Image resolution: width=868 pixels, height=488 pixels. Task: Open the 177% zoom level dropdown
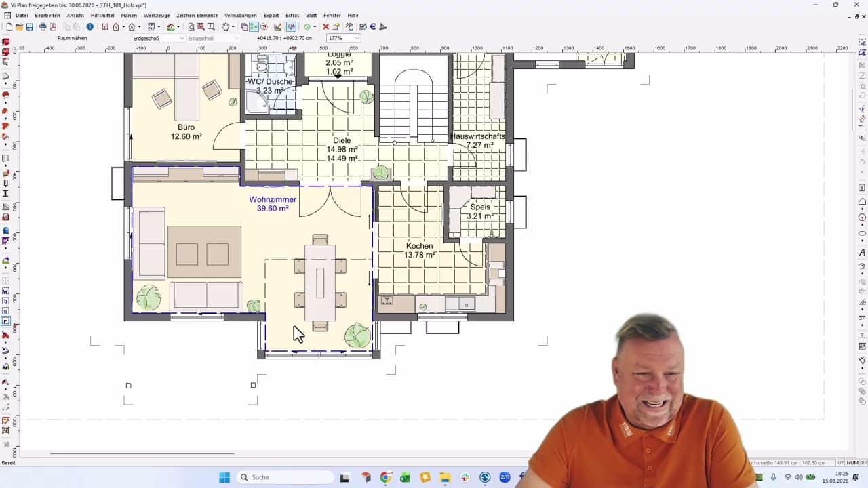tap(357, 39)
